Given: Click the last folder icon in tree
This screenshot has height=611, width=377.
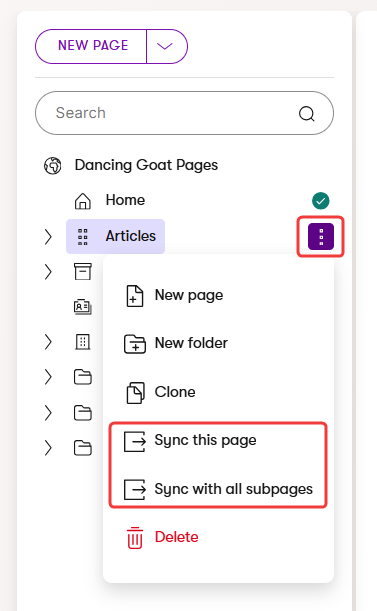Looking at the screenshot, I should (83, 448).
